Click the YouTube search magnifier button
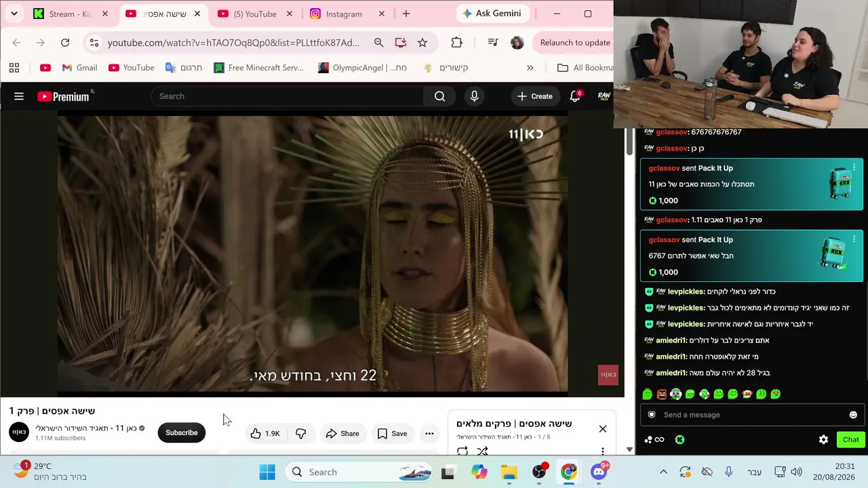Image resolution: width=868 pixels, height=488 pixels. pyautogui.click(x=440, y=96)
